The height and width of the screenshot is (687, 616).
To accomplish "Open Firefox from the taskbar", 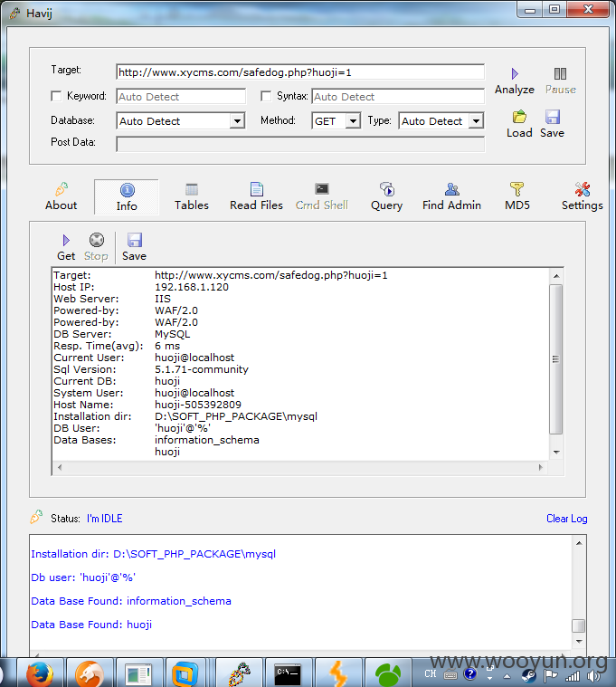I will coord(40,673).
